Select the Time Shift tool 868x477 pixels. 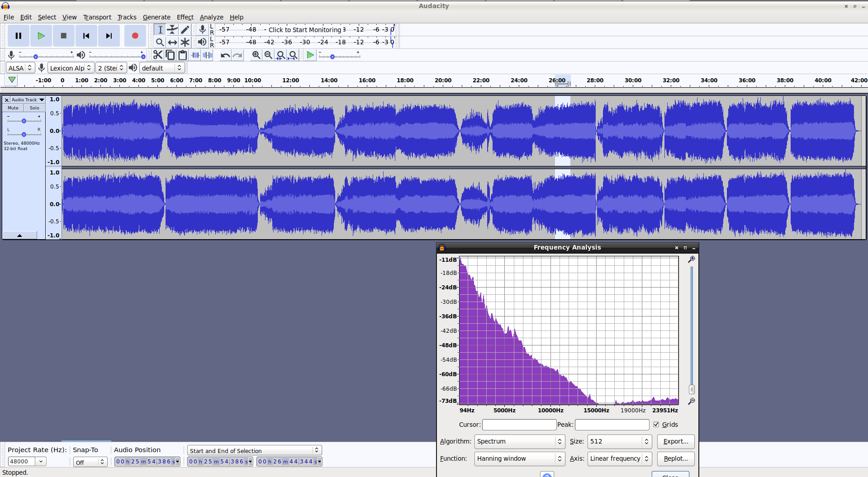click(172, 42)
